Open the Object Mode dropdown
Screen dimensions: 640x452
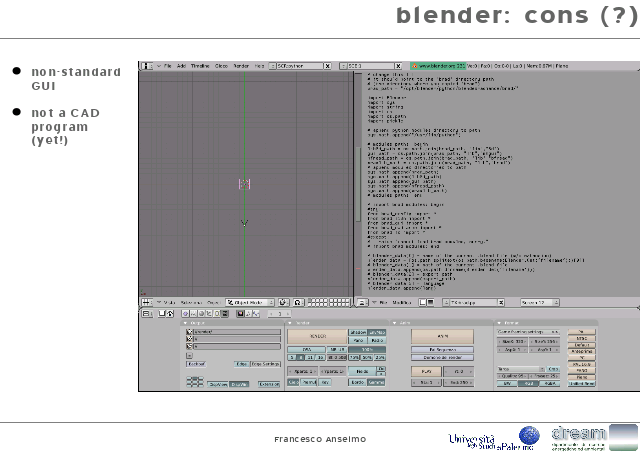pyautogui.click(x=251, y=301)
